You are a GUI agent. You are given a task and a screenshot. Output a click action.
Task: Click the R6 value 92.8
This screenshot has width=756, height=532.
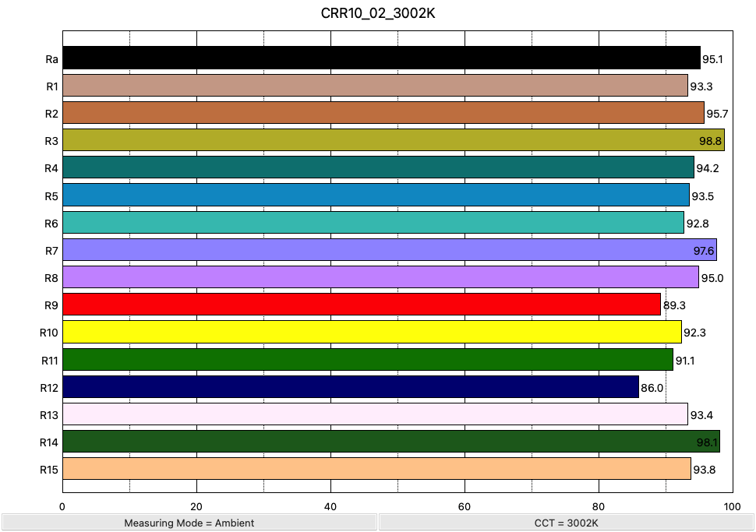point(698,224)
